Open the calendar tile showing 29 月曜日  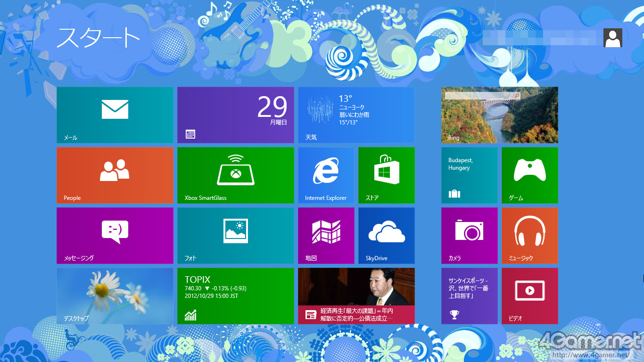236,115
